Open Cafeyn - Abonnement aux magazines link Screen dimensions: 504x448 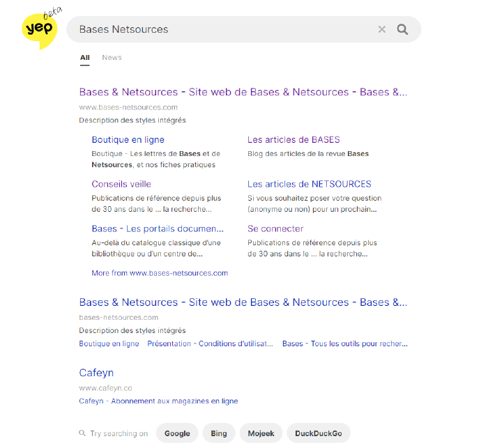(158, 401)
